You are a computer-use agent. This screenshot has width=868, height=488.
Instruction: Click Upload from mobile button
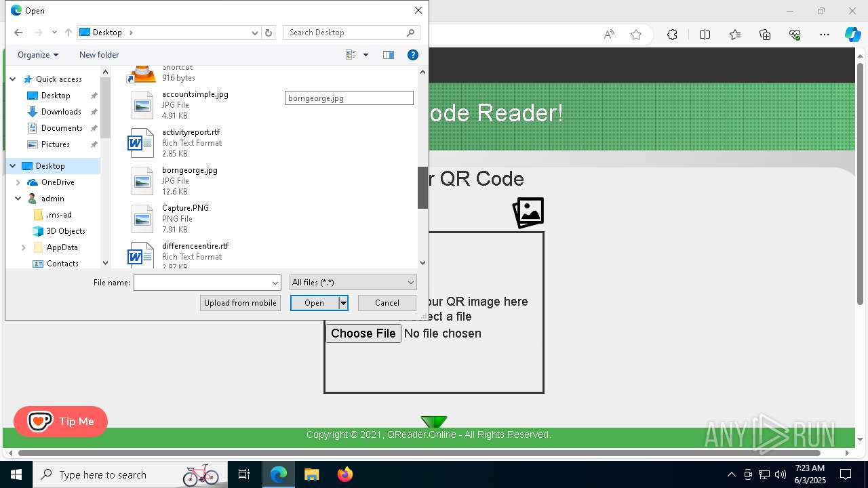(241, 303)
